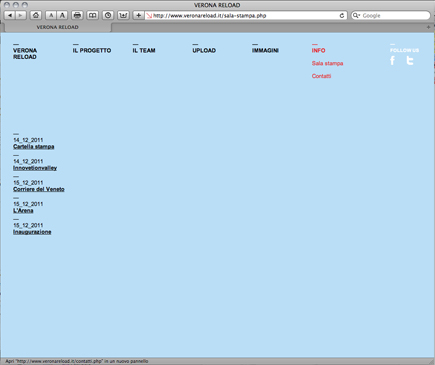Open the IL PROGETTO menu item
The height and width of the screenshot is (365, 435).
click(x=92, y=50)
